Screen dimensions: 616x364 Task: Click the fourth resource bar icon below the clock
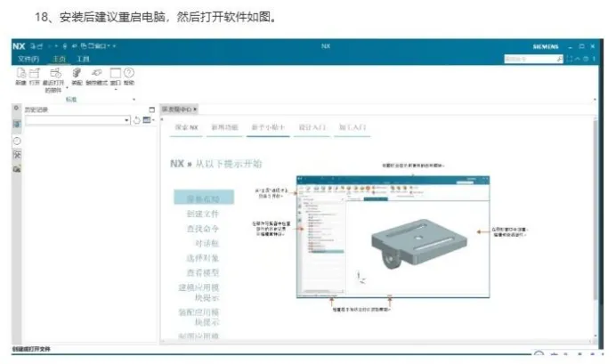point(17,155)
